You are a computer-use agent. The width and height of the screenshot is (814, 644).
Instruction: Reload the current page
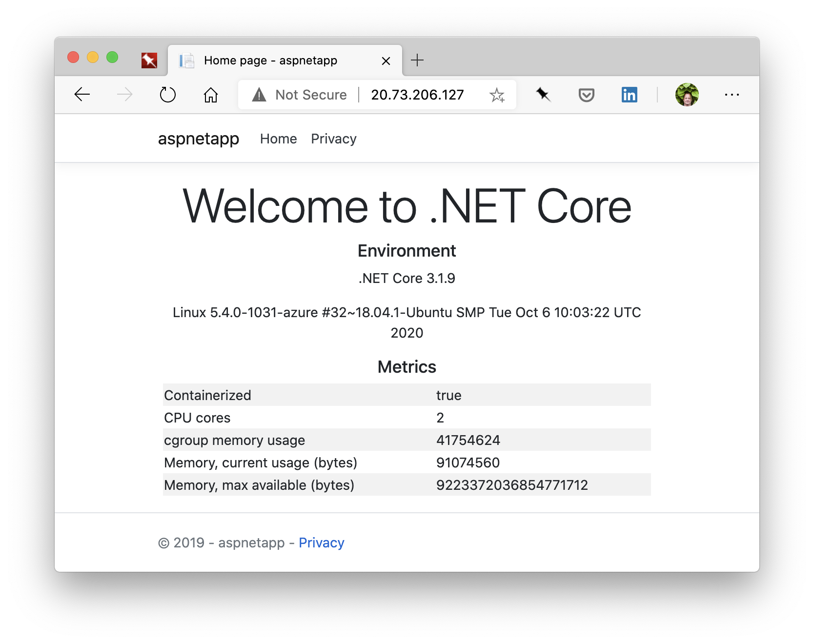[x=167, y=94]
